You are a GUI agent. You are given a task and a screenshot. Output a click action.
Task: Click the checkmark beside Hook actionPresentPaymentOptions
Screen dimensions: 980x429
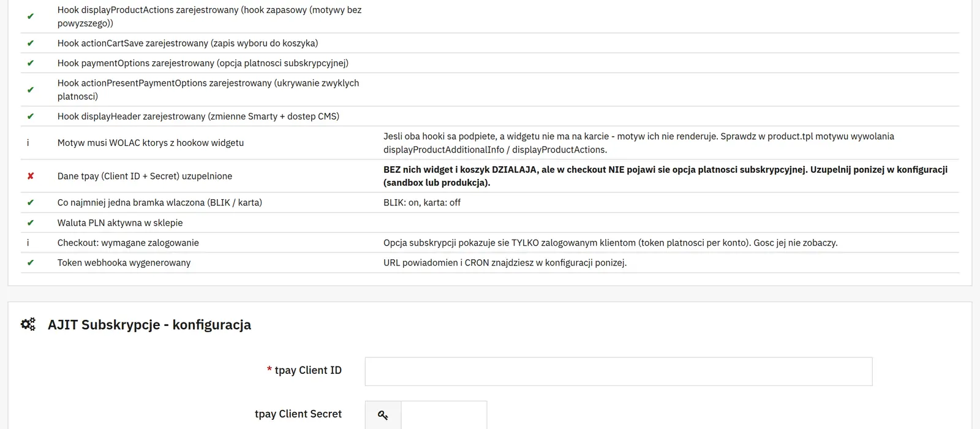point(30,90)
